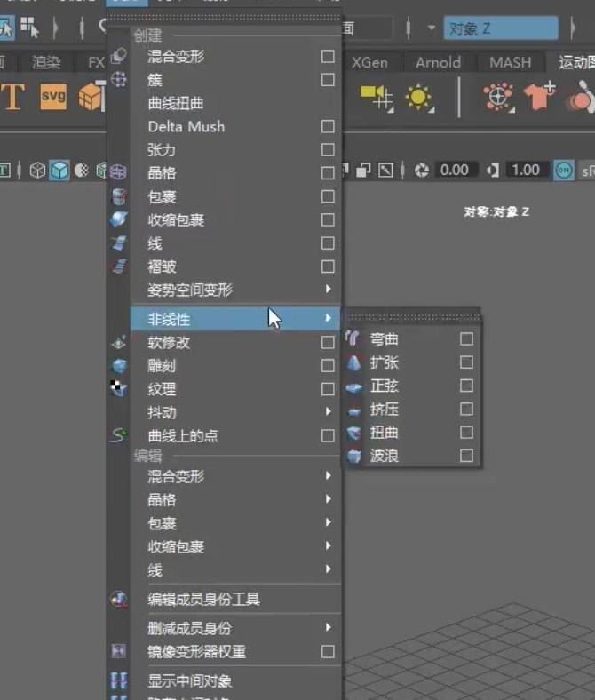The image size is (595, 700).
Task: Open options box for 张力
Action: pos(328,149)
